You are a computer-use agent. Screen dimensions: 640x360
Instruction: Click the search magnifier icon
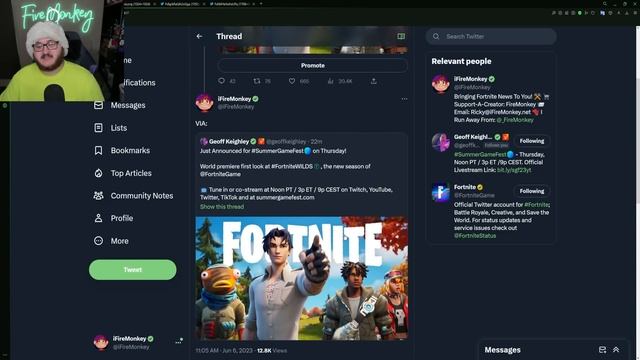coord(436,36)
